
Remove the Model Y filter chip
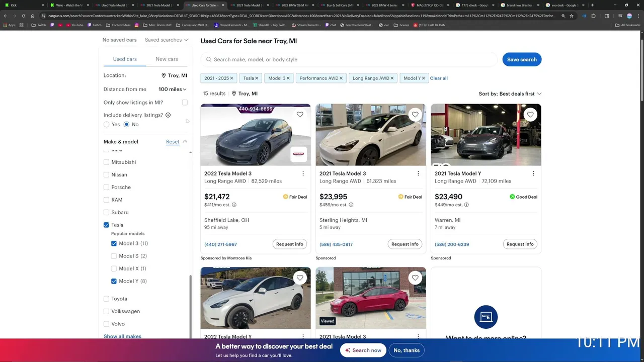(x=423, y=78)
